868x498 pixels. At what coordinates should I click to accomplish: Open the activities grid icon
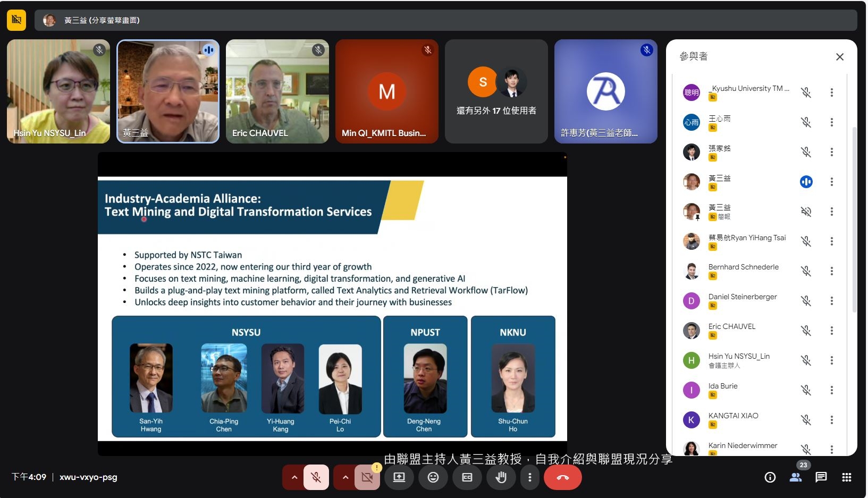point(847,477)
